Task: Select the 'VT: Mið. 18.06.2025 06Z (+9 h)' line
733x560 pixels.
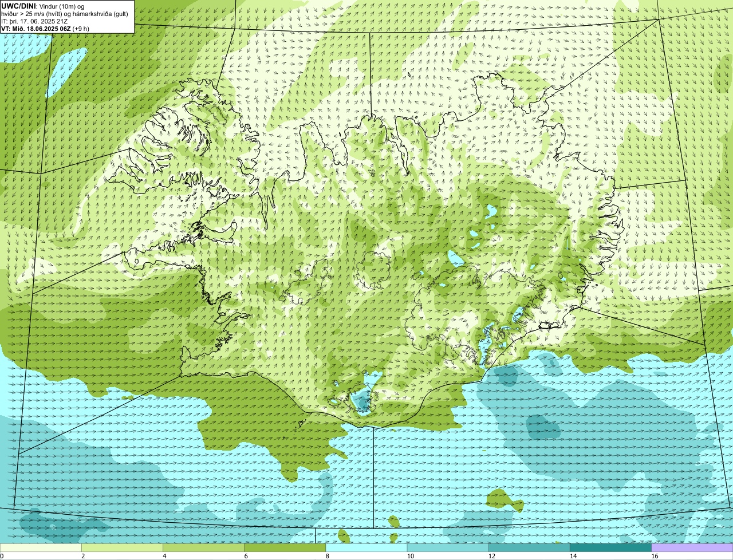Action: pyautogui.click(x=45, y=29)
